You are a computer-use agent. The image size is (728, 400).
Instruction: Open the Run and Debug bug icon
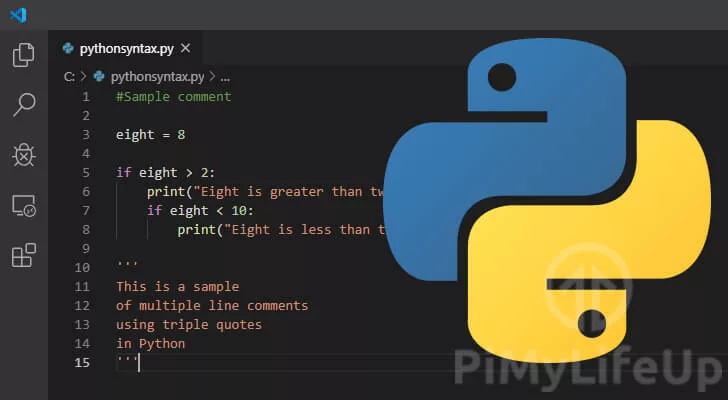point(23,154)
